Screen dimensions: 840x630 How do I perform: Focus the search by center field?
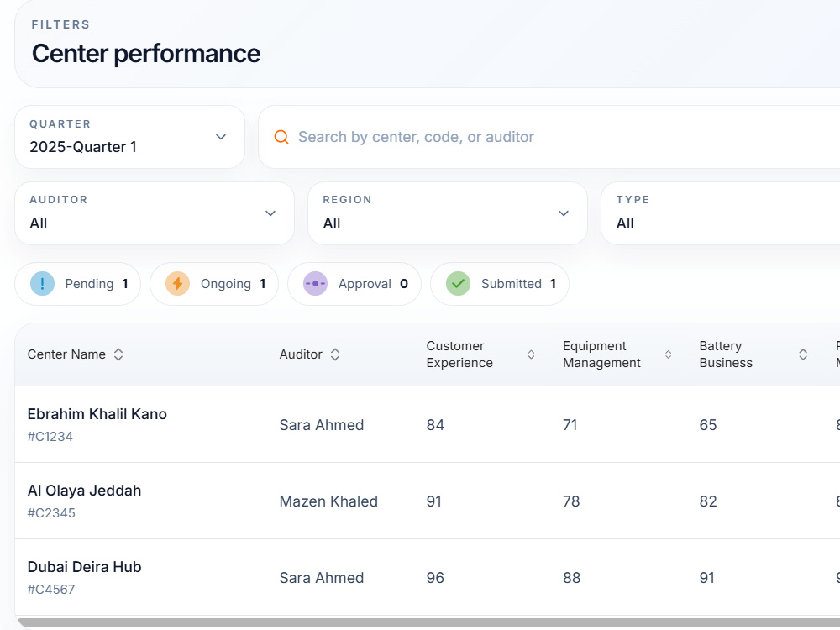point(549,137)
